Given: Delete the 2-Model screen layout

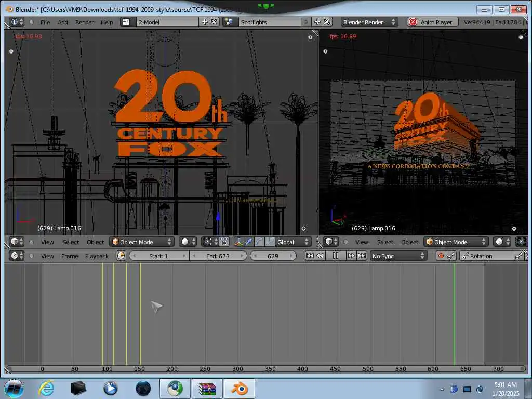Looking at the screenshot, I should coord(214,22).
